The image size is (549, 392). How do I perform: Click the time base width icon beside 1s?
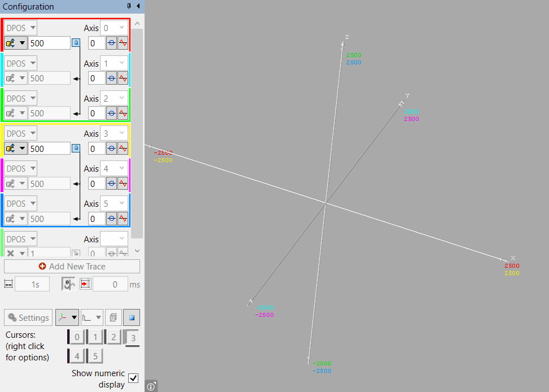coord(8,284)
